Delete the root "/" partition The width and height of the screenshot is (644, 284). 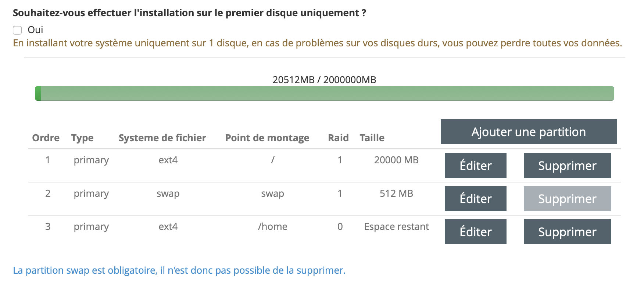567,166
